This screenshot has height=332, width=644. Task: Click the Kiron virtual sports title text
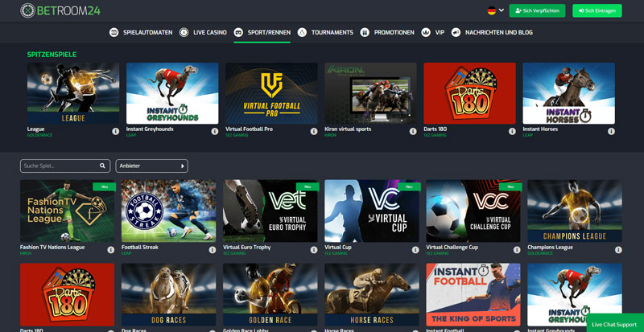pos(348,129)
